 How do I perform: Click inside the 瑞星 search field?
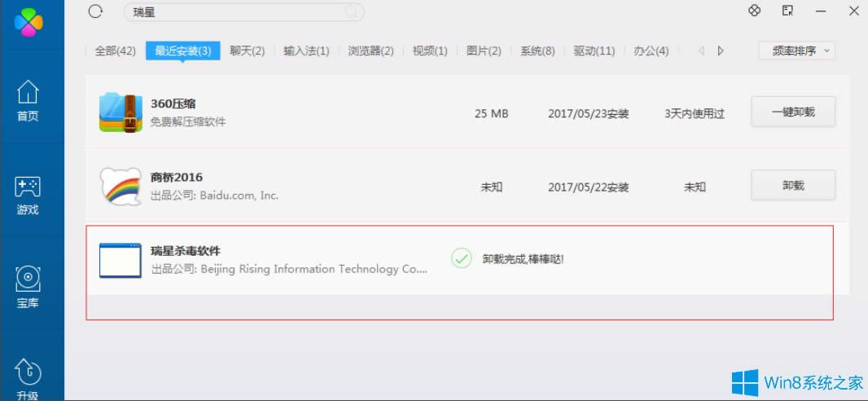tap(243, 12)
